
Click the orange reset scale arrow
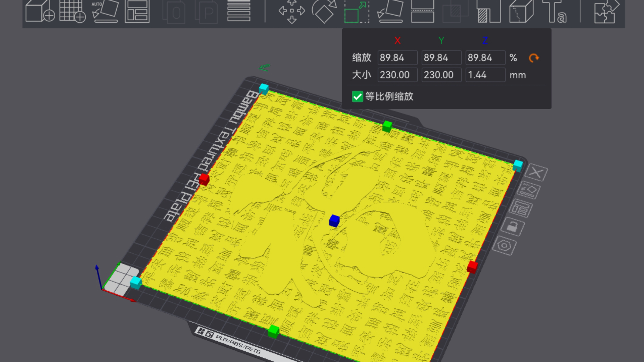click(534, 58)
